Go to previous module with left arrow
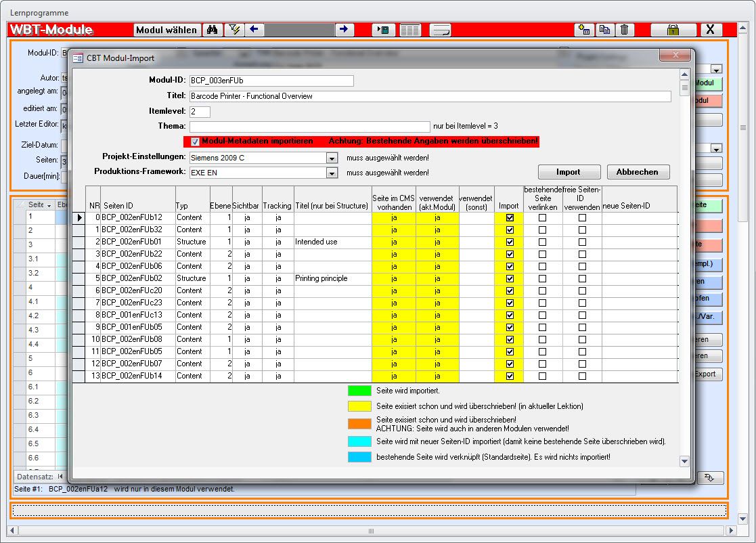Viewport: 756px width, 543px height. (254, 30)
